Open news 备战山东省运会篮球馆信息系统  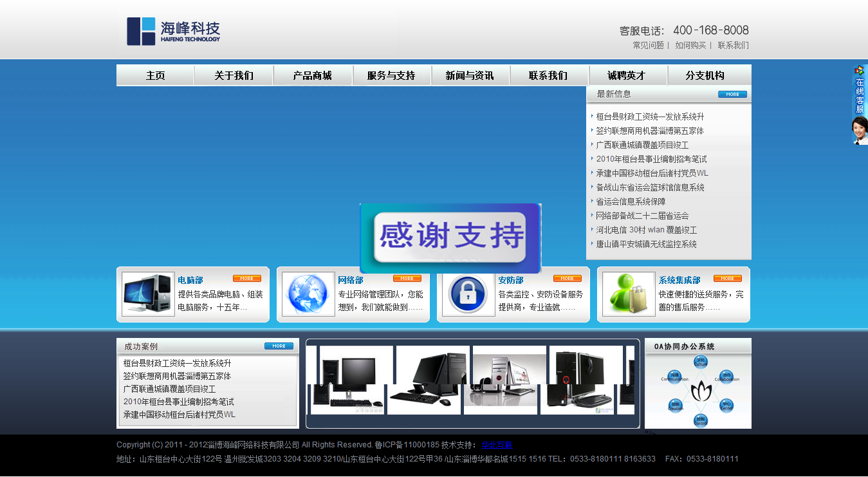(650, 187)
